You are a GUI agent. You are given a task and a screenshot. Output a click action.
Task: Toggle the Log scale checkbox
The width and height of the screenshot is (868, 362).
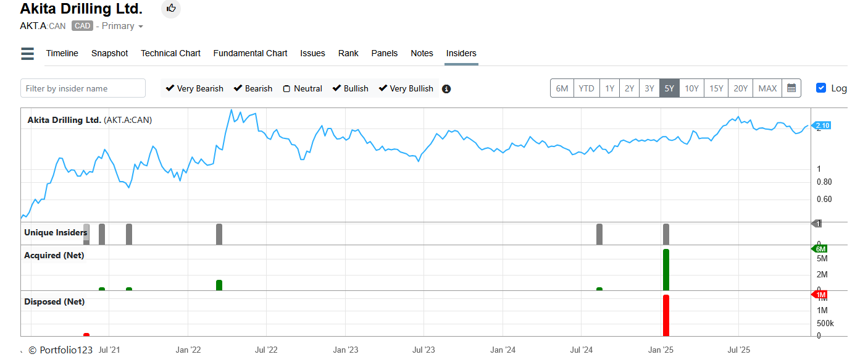pos(821,88)
